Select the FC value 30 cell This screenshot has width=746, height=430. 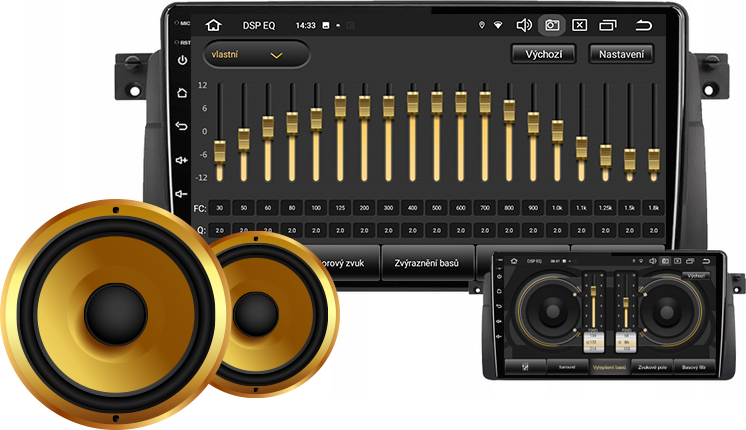point(219,208)
